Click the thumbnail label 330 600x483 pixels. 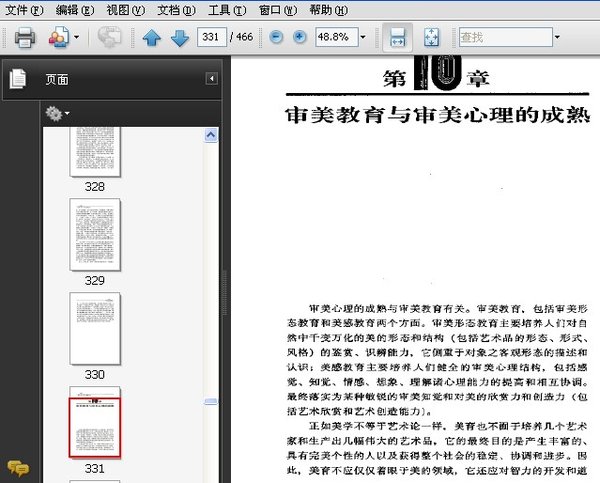[x=95, y=374]
